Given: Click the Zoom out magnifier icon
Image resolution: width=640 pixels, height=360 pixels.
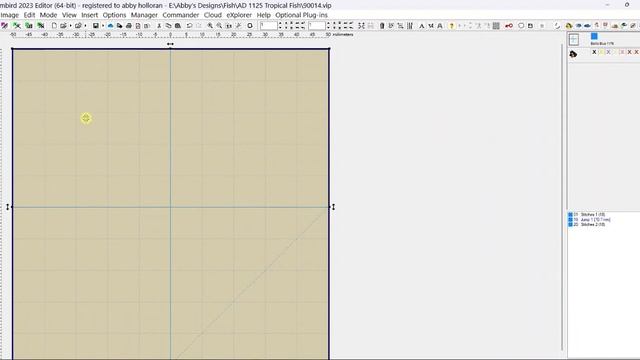Looking at the screenshot, I should pos(219,26).
